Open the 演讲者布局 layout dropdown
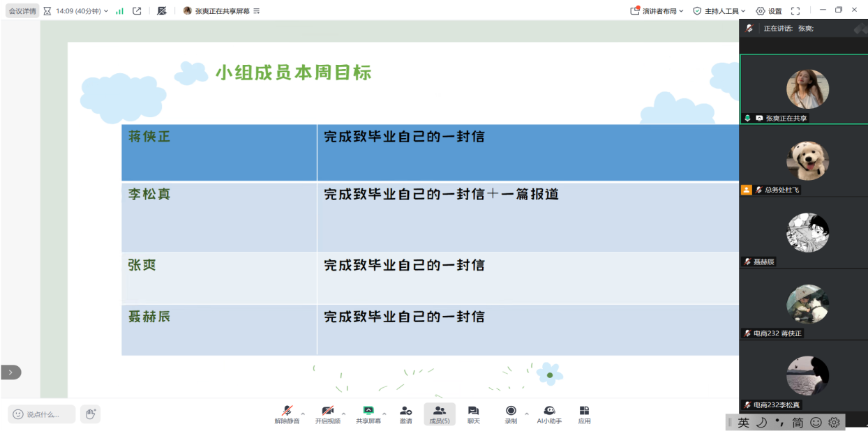The width and height of the screenshot is (868, 431). click(657, 11)
